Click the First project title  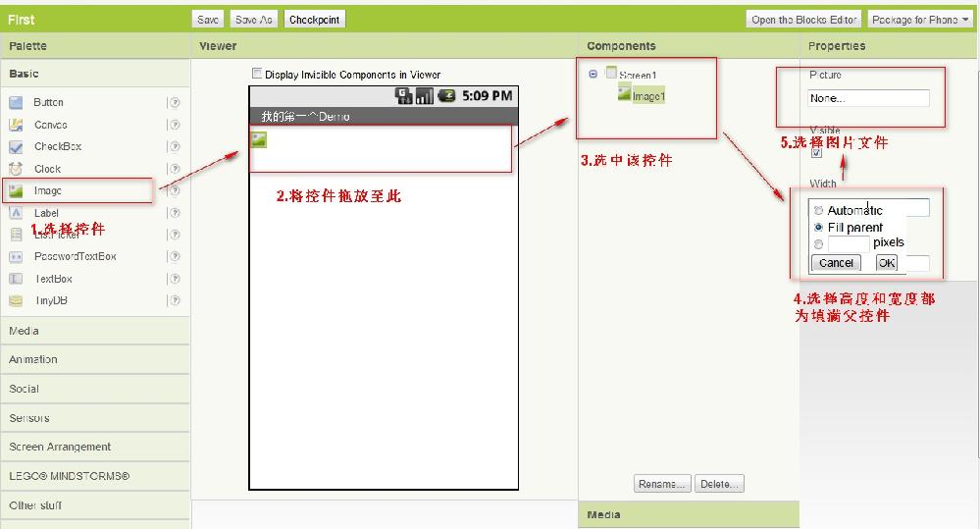click(22, 20)
